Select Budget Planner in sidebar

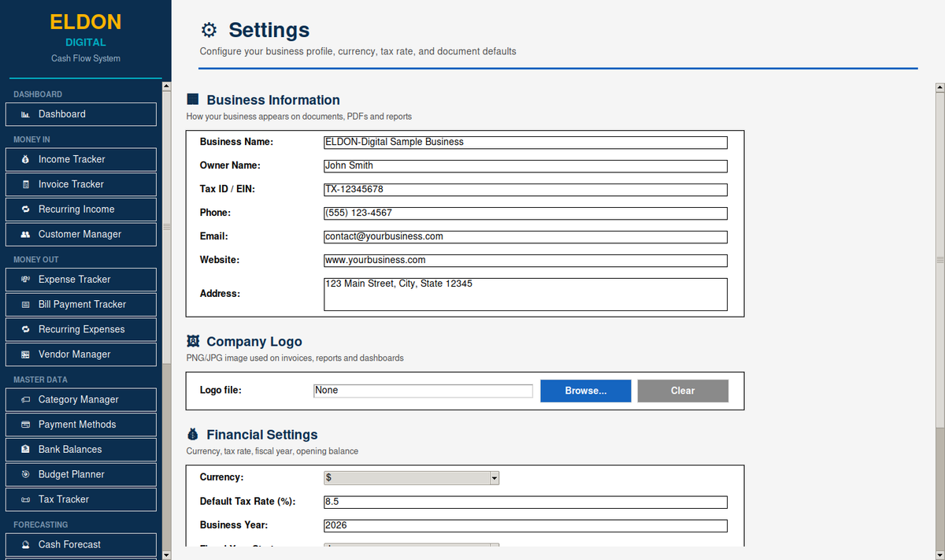tap(81, 475)
